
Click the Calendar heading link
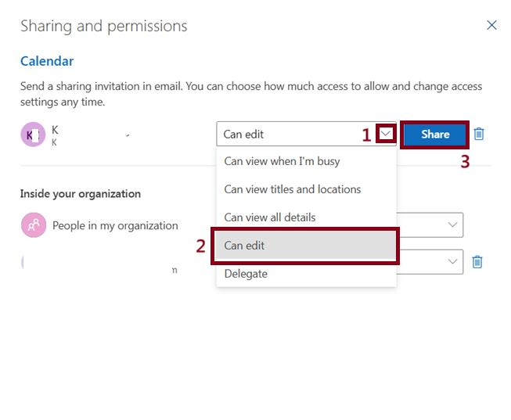click(47, 61)
